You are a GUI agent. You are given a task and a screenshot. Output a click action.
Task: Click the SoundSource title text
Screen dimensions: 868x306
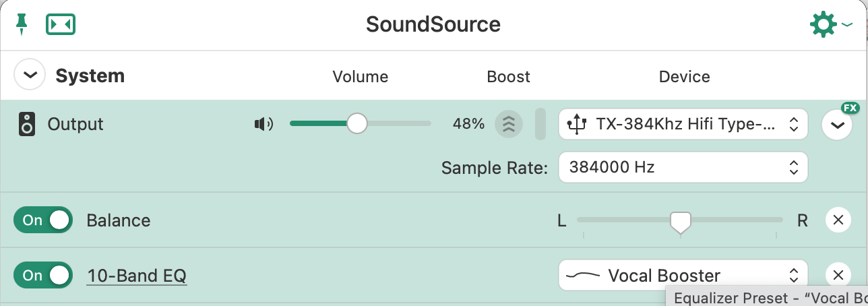click(x=433, y=25)
